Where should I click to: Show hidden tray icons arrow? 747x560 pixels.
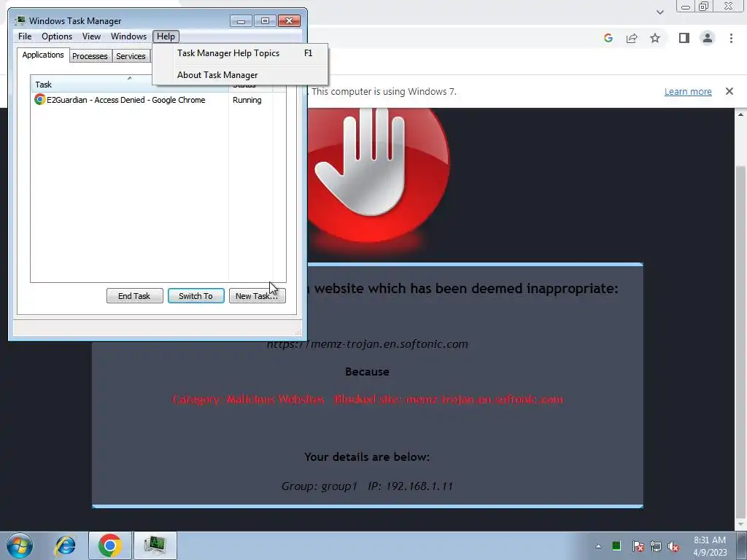pos(598,546)
